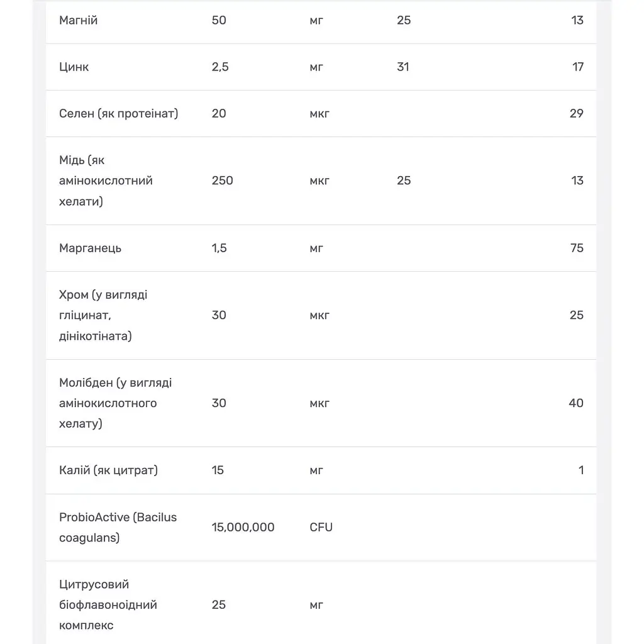Click the value 29 in Селен row
This screenshot has width=644, height=644.
click(576, 113)
